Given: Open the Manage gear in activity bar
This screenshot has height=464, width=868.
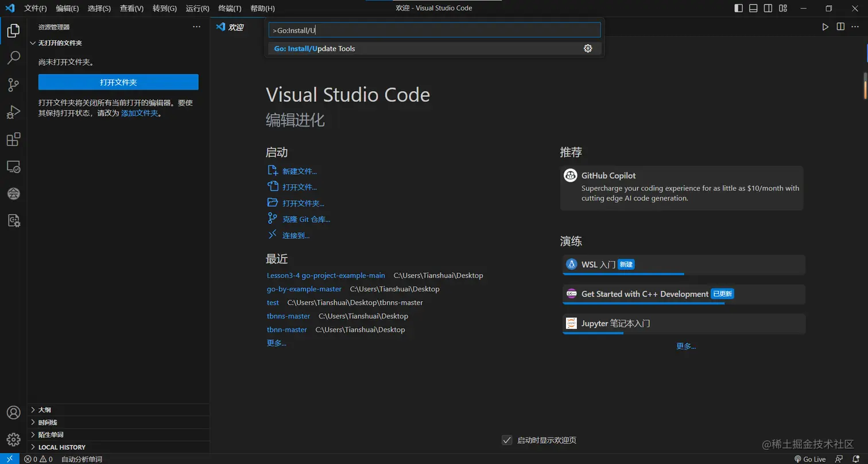Looking at the screenshot, I should [13, 439].
